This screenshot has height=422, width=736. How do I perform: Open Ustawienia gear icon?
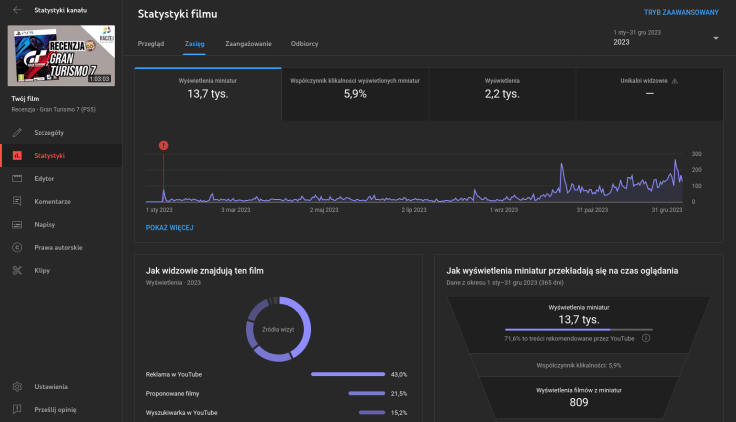point(17,386)
